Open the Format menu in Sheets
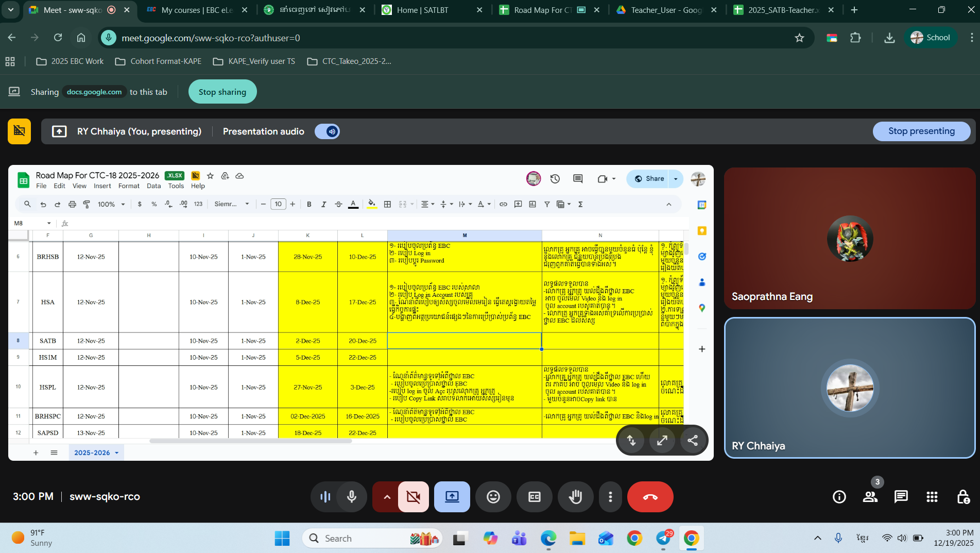The width and height of the screenshot is (980, 553). click(128, 186)
